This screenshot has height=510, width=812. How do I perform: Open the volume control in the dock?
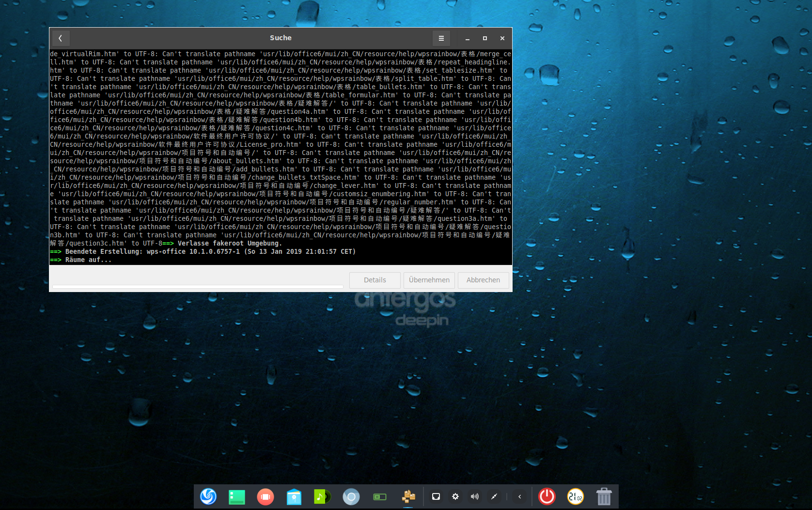point(474,496)
